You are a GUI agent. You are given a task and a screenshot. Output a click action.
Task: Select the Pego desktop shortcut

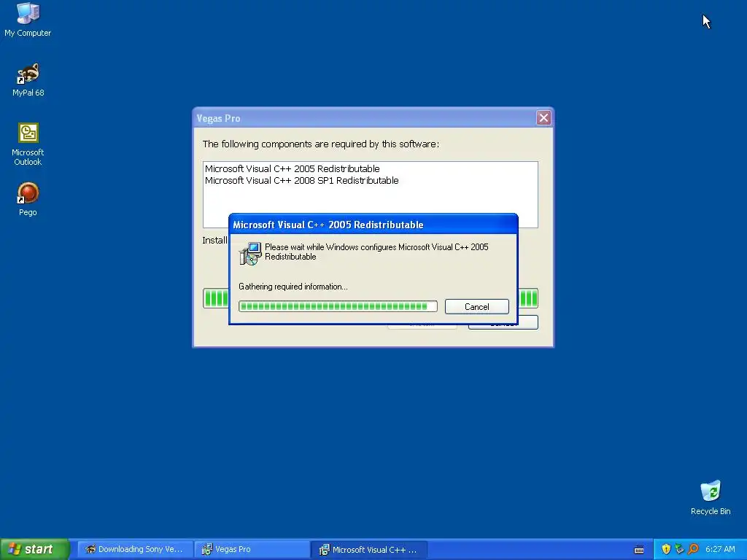tap(28, 199)
